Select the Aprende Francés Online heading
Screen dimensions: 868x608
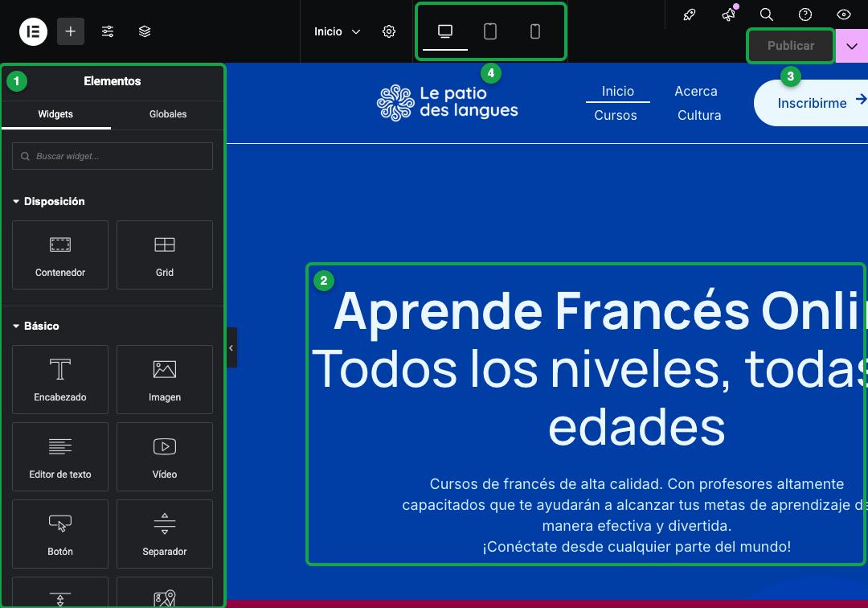tap(590, 368)
